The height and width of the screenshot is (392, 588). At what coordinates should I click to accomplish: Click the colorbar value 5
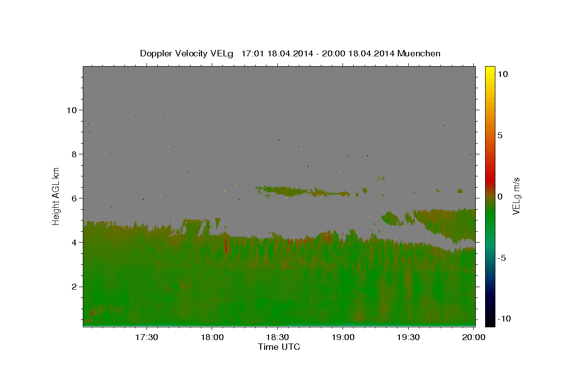[500, 135]
